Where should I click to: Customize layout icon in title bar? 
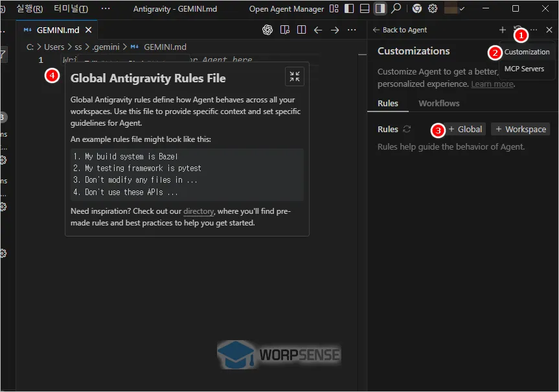334,8
